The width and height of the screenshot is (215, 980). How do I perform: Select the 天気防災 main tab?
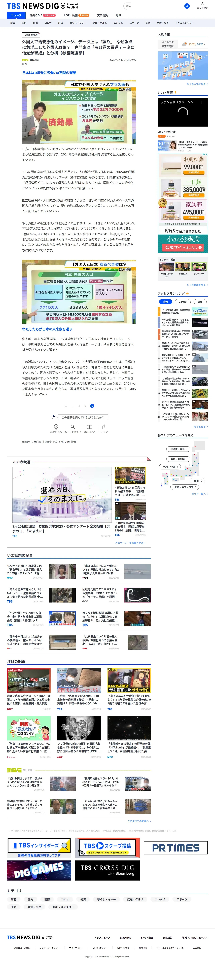point(102,16)
